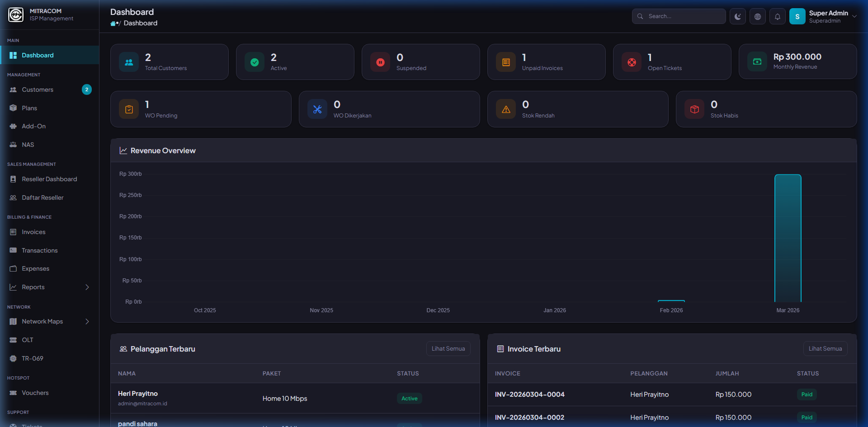Open the notifications bell icon
The height and width of the screenshot is (427, 868).
point(777,16)
